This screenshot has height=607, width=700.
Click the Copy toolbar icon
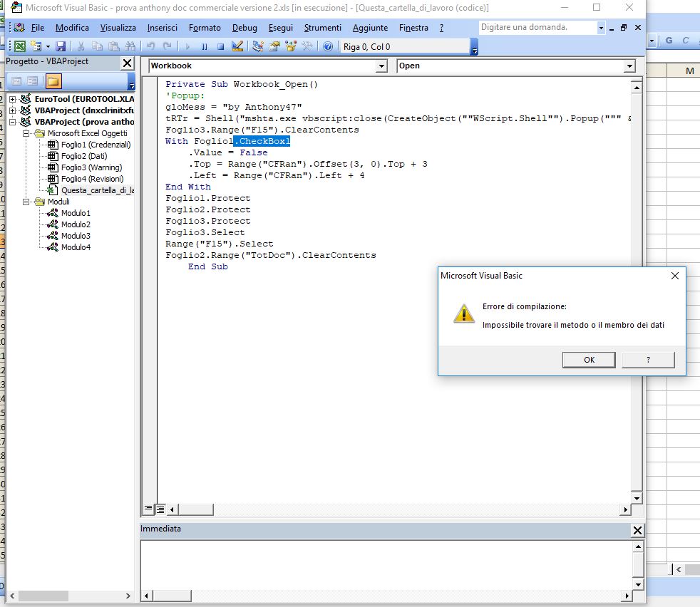pyautogui.click(x=97, y=46)
